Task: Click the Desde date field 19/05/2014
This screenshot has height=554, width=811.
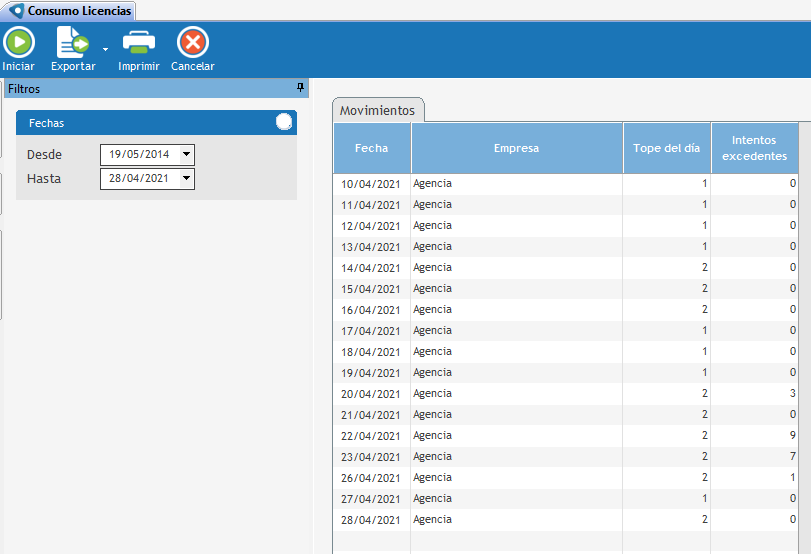Action: coord(139,155)
